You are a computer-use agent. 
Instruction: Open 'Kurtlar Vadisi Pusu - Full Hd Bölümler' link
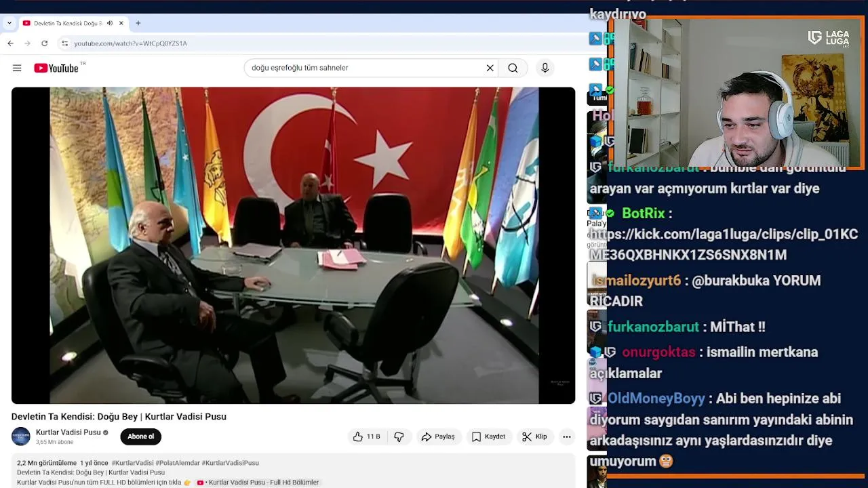pos(258,483)
